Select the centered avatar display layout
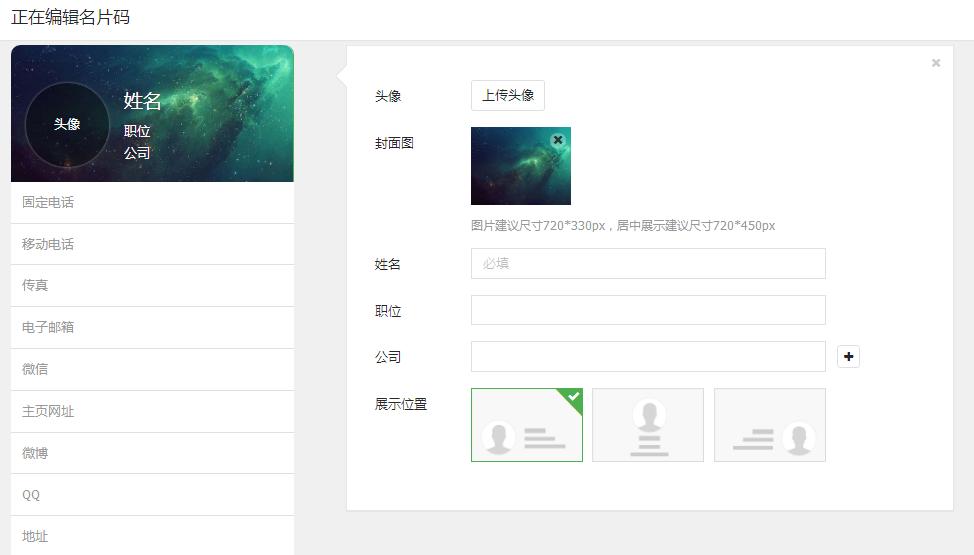 tap(648, 425)
